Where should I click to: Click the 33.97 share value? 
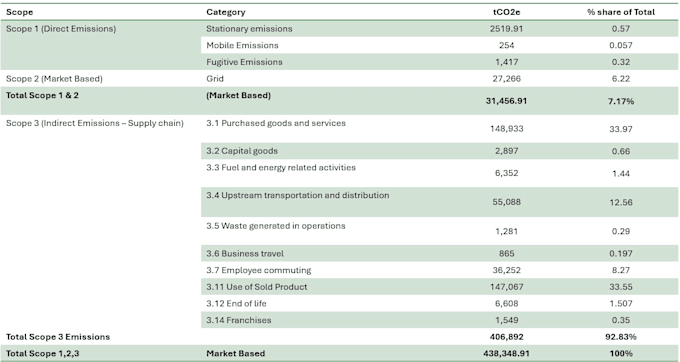621,129
